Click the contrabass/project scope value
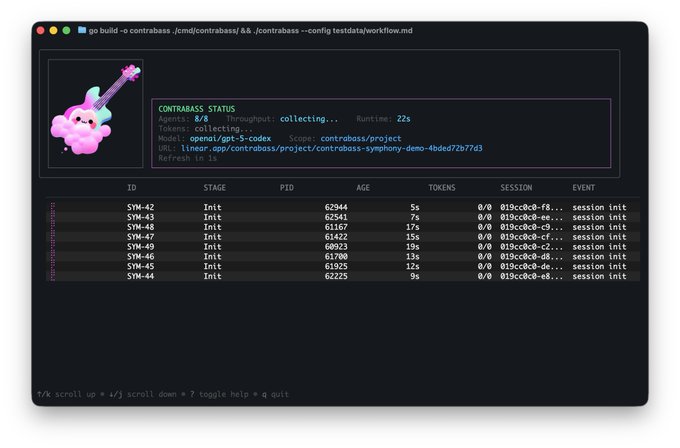680x448 pixels. [361, 138]
